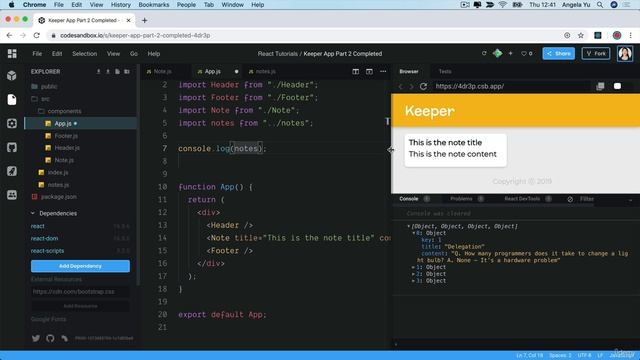Click the Share button
Viewport: 640px width, 360px height.
pos(558,53)
